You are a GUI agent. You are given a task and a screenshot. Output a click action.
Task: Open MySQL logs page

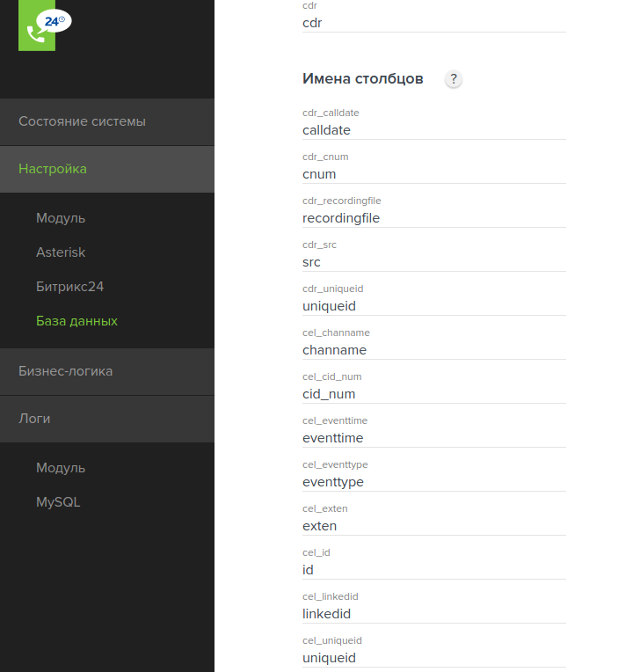pos(58,502)
